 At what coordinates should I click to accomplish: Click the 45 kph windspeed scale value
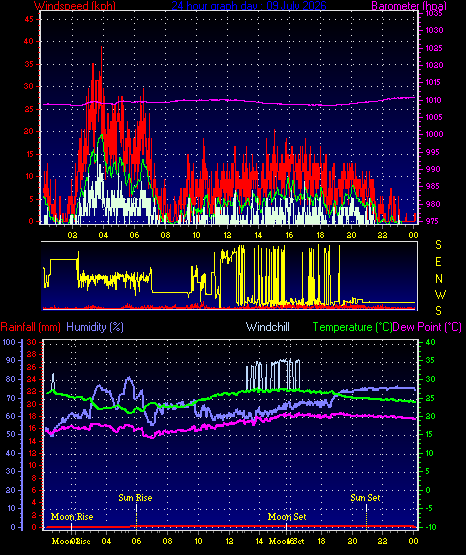point(29,19)
